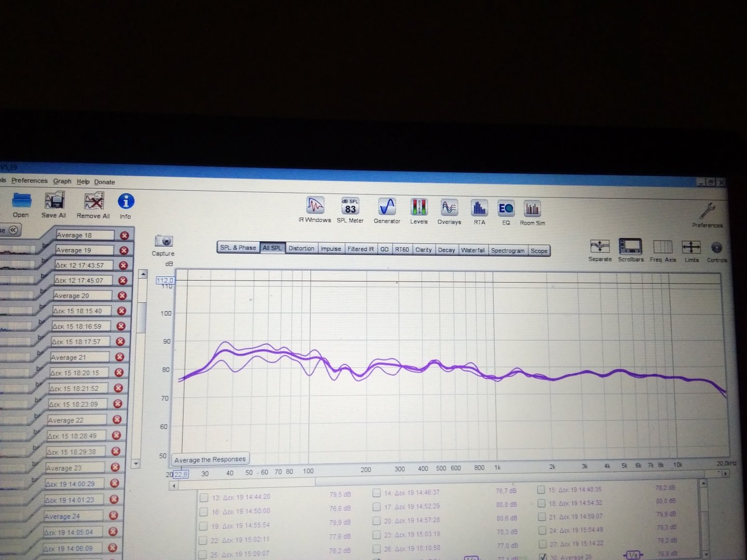
Task: Launch the signal Generator
Action: point(387,207)
